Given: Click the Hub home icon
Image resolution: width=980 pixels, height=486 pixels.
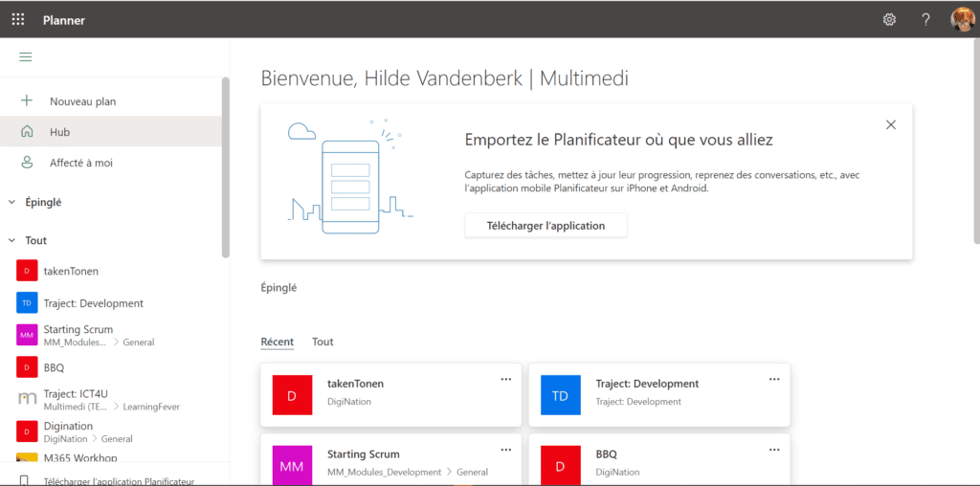Looking at the screenshot, I should (27, 132).
